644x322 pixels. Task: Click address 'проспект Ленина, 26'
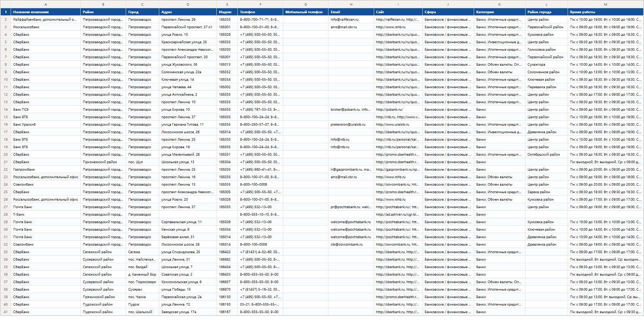(188, 20)
